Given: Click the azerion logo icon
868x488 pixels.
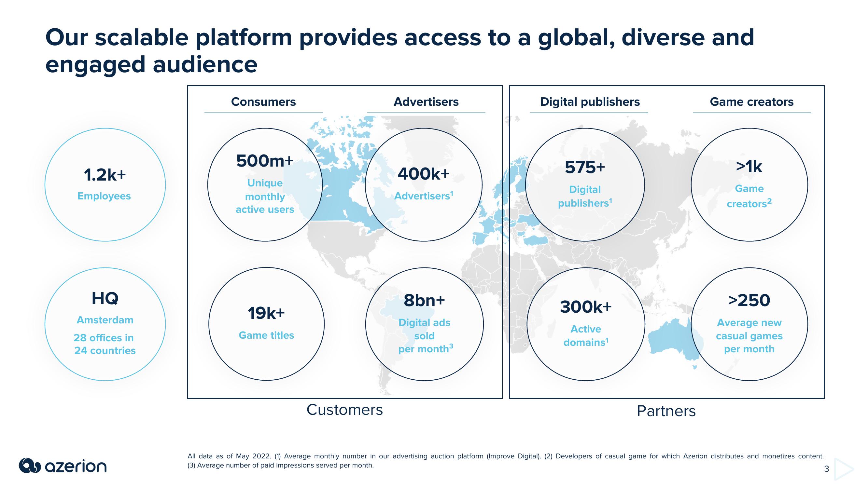Looking at the screenshot, I should (x=30, y=466).
